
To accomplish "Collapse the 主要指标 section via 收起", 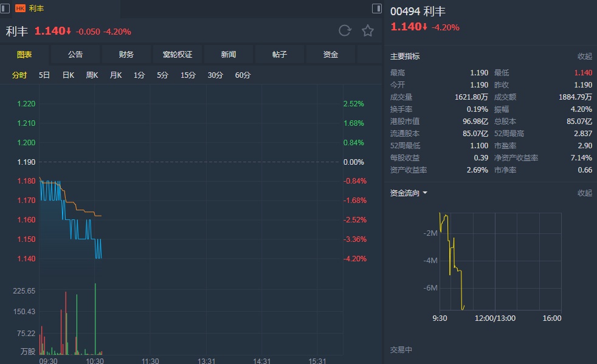I will click(584, 57).
